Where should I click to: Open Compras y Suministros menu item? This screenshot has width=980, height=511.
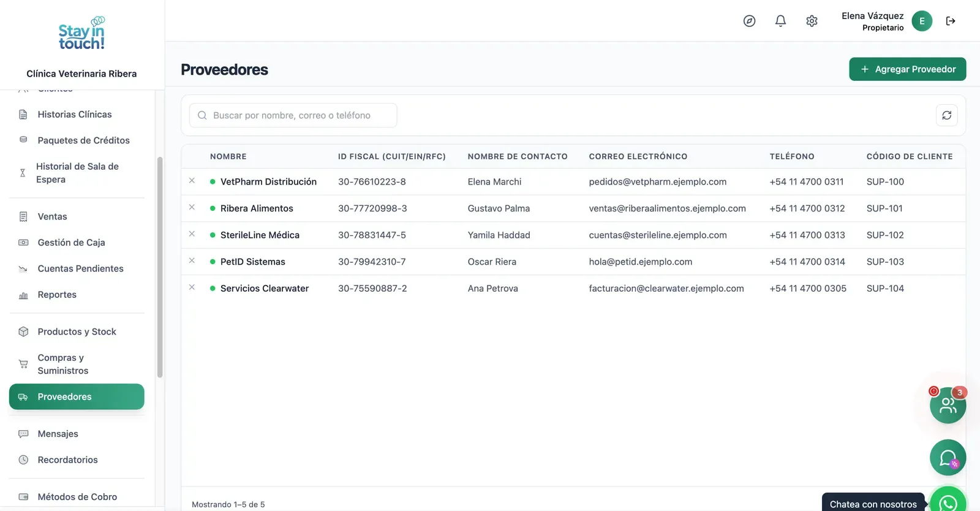(77, 364)
